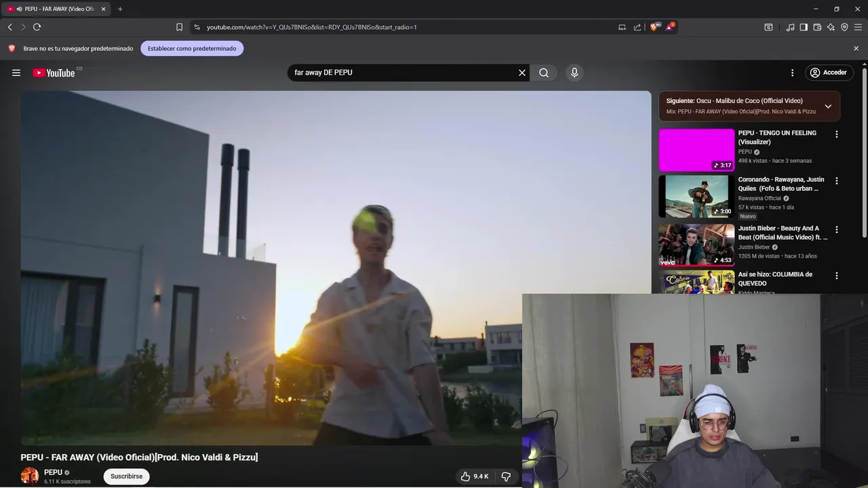Open the PEPU channel name link
Screen dimensions: 868x488
tap(53, 472)
